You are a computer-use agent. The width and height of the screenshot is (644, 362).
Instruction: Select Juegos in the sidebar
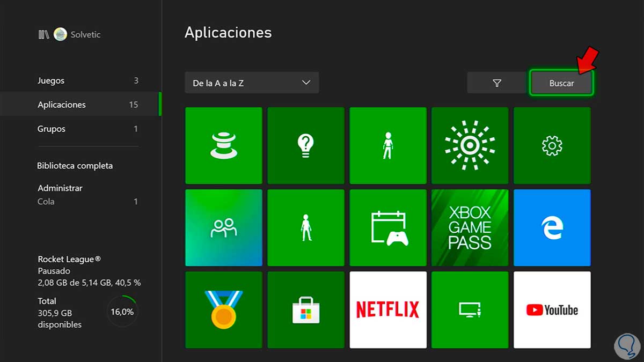[80, 80]
